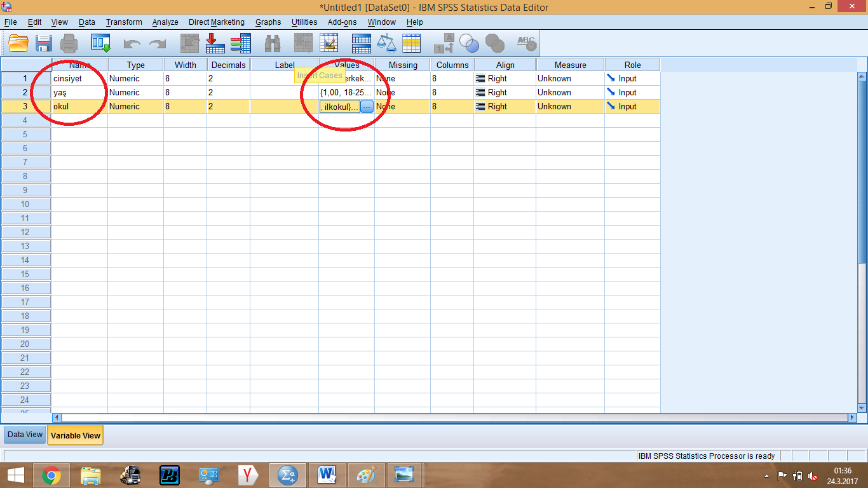This screenshot has height=488, width=868.
Task: Open Paint from the taskbar
Action: coord(367,475)
